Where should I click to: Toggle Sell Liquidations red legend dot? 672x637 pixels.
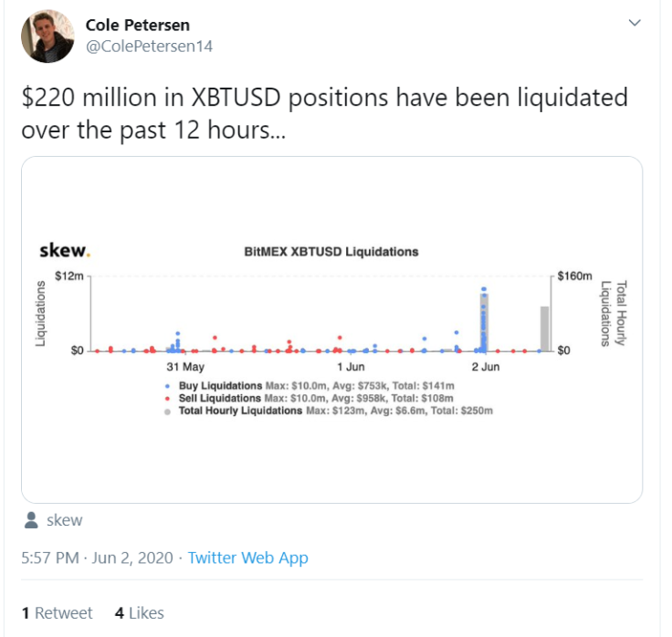[x=168, y=399]
